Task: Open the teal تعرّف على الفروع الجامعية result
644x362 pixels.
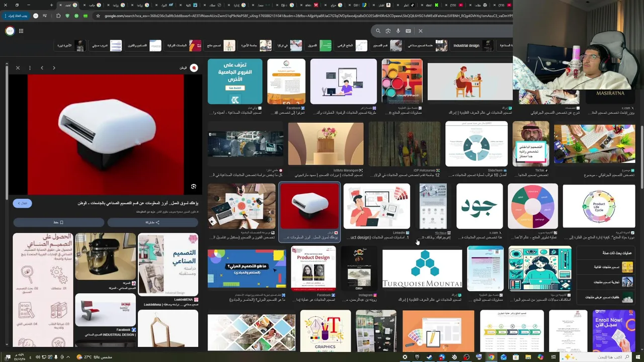Action: point(235,81)
